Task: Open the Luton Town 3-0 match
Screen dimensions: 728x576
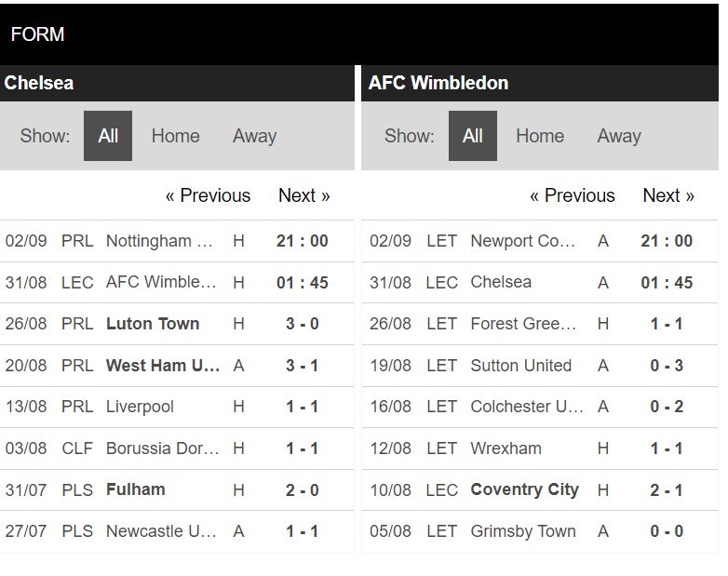Action: [x=177, y=324]
